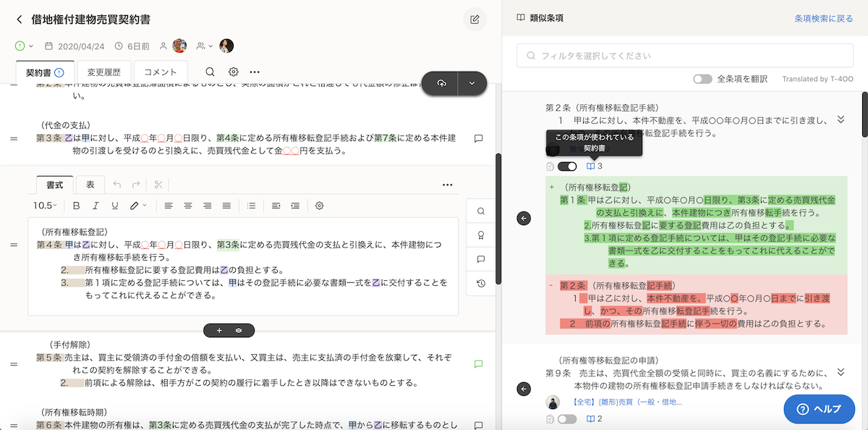Open the history clock icon in the side toolbar
Image resolution: width=868 pixels, height=430 pixels.
481,284
